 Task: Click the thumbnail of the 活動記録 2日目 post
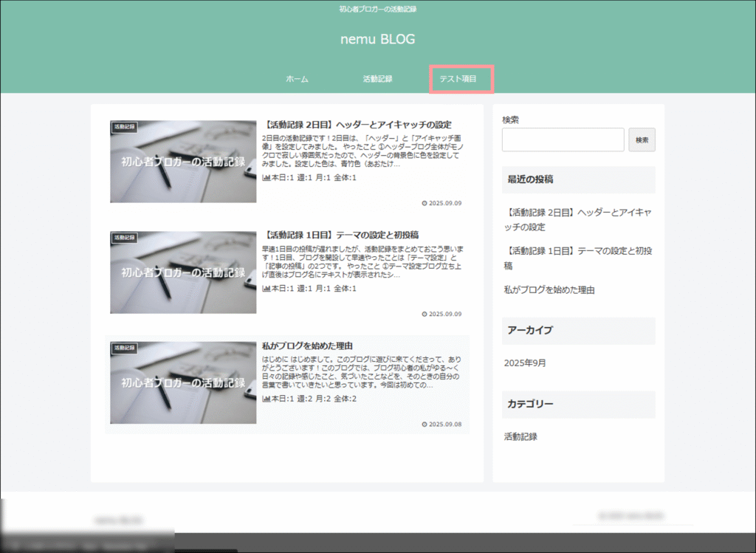pyautogui.click(x=183, y=162)
